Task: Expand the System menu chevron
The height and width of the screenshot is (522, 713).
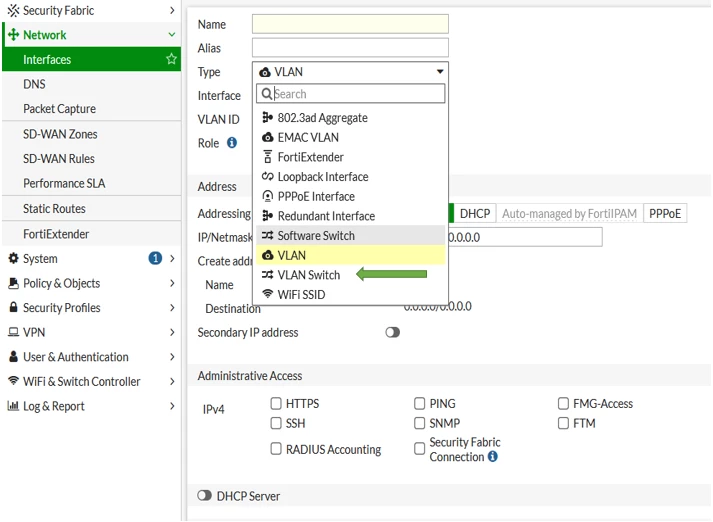Action: 172,258
